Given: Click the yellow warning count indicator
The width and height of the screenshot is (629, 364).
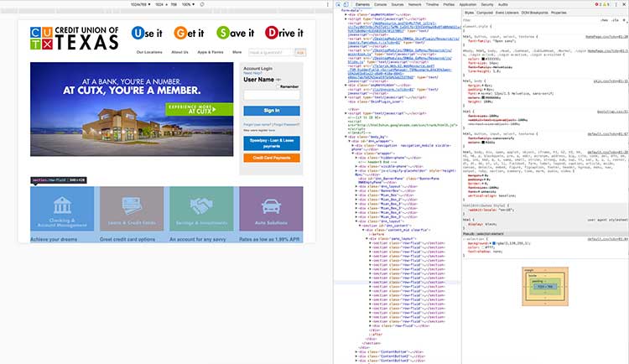Looking at the screenshot, I should tap(605, 4).
